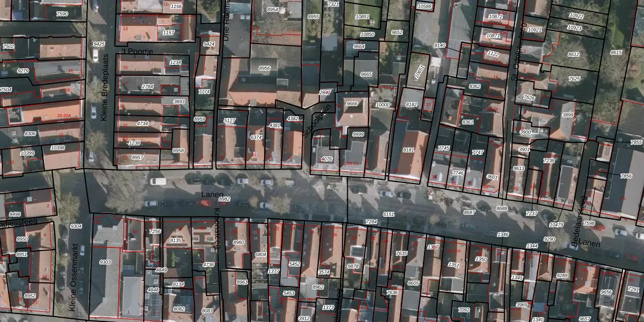This screenshot has height=322, width=644.
Task: Select parcel 9303 on the map
Action: (x=105, y=262)
